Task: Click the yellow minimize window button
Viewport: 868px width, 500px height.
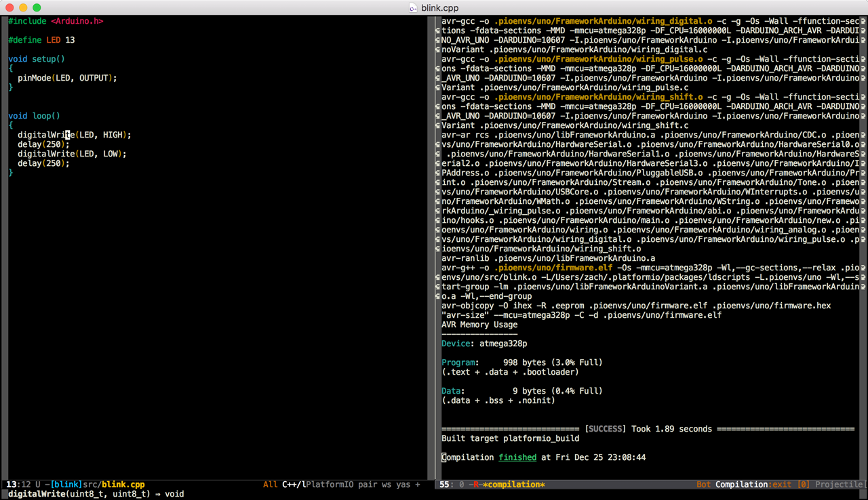Action: pyautogui.click(x=23, y=7)
